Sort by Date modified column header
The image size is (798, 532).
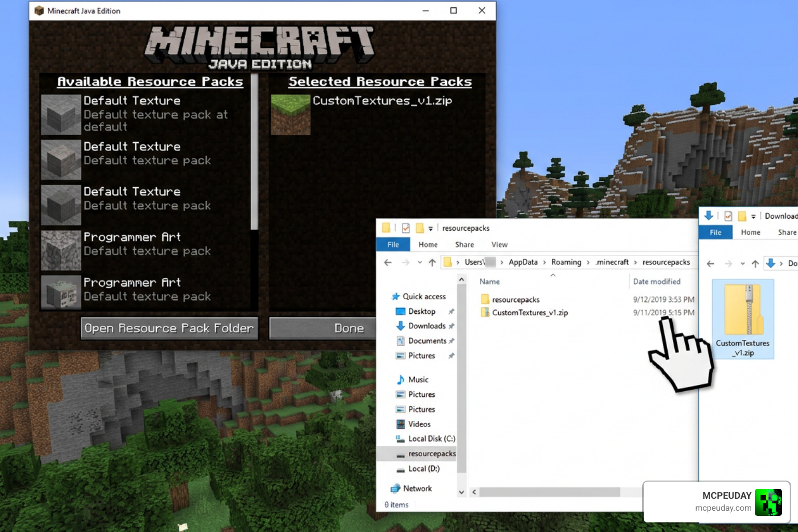[x=657, y=282]
